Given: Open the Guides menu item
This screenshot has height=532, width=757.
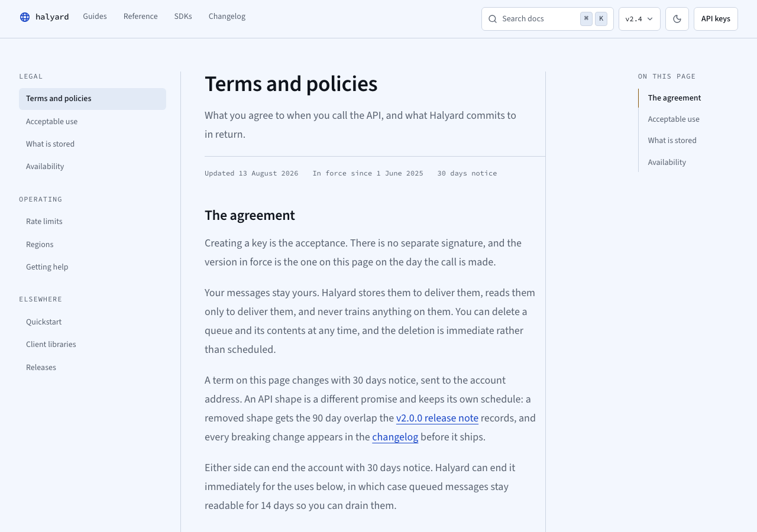Looking at the screenshot, I should [95, 17].
